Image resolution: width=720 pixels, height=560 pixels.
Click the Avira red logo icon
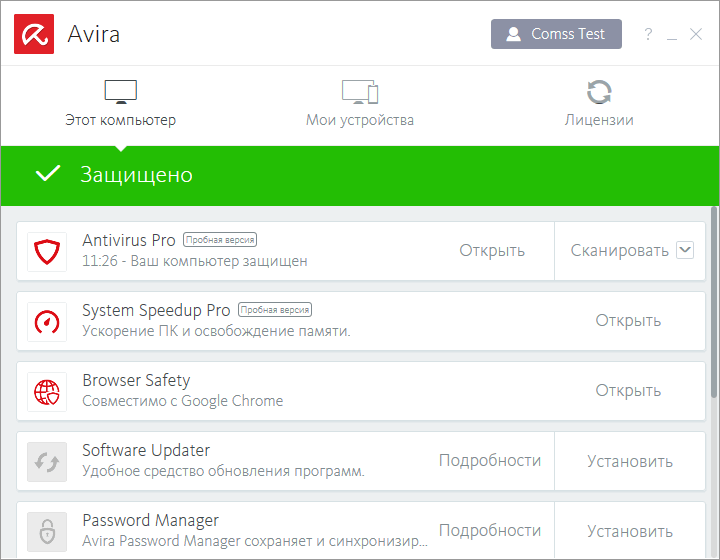coord(34,34)
